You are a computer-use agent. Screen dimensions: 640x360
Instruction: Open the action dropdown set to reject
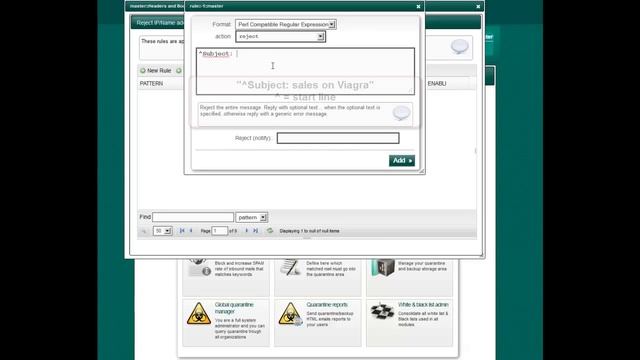coord(280,37)
